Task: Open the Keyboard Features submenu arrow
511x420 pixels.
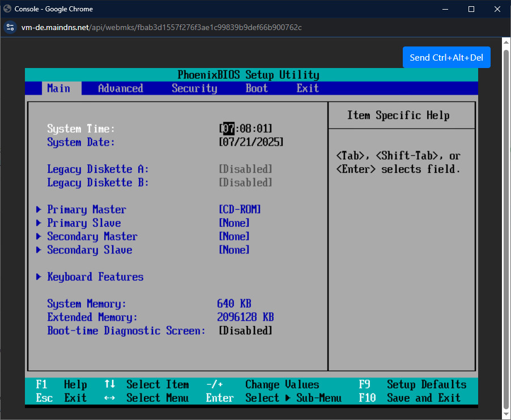Action: [39, 277]
